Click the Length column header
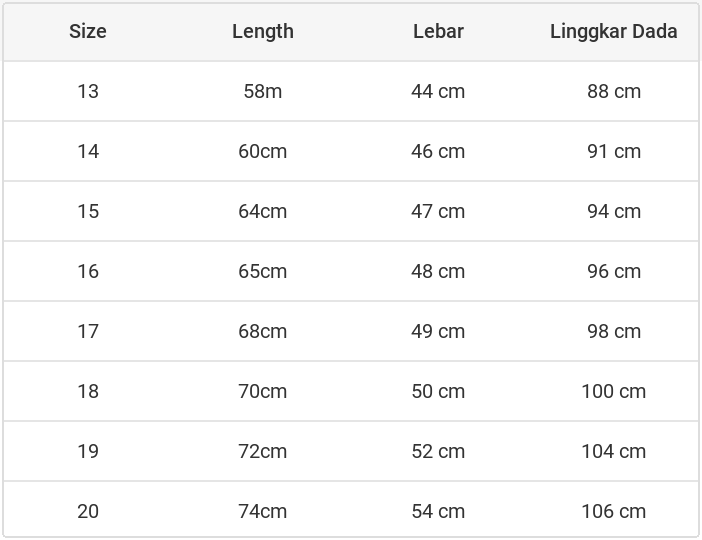Image resolution: width=702 pixels, height=540 pixels. click(x=263, y=31)
